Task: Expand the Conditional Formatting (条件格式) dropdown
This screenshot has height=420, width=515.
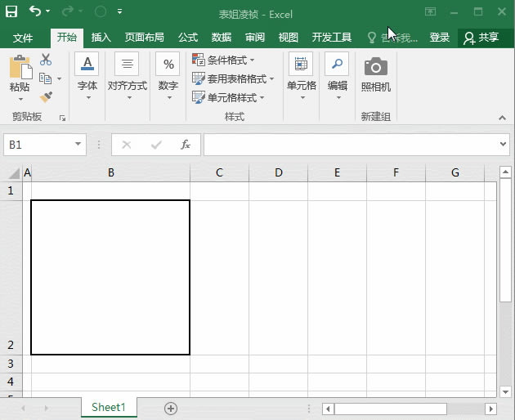Action: click(x=223, y=60)
